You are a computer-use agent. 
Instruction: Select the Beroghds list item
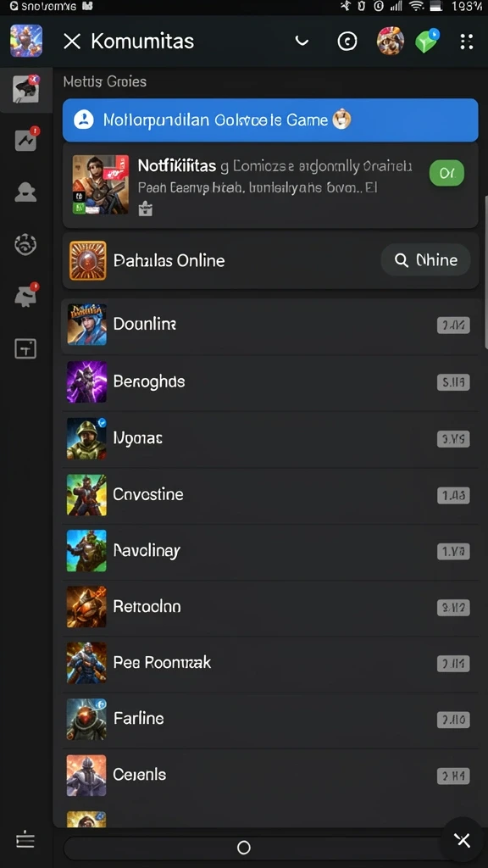[x=270, y=381]
